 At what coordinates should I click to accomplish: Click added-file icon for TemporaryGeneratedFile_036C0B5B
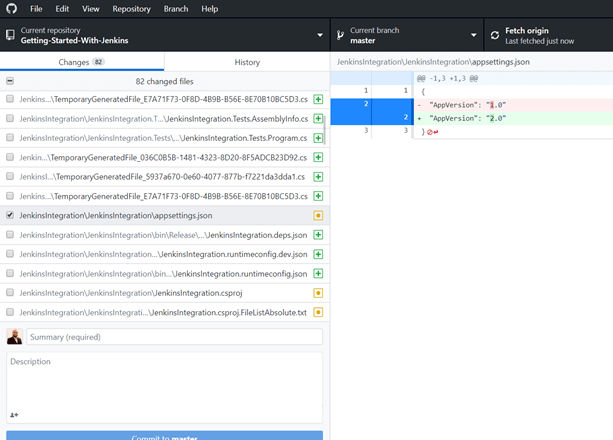pyautogui.click(x=318, y=157)
